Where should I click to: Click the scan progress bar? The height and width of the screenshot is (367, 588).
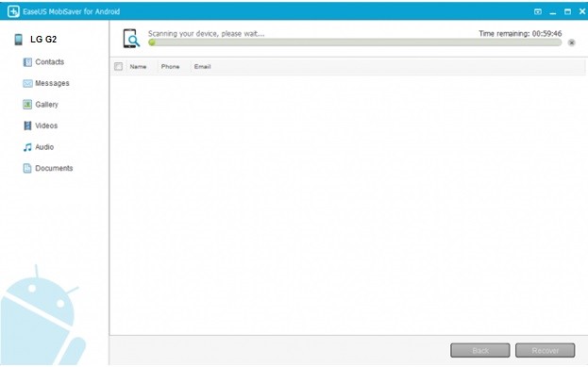click(355, 42)
